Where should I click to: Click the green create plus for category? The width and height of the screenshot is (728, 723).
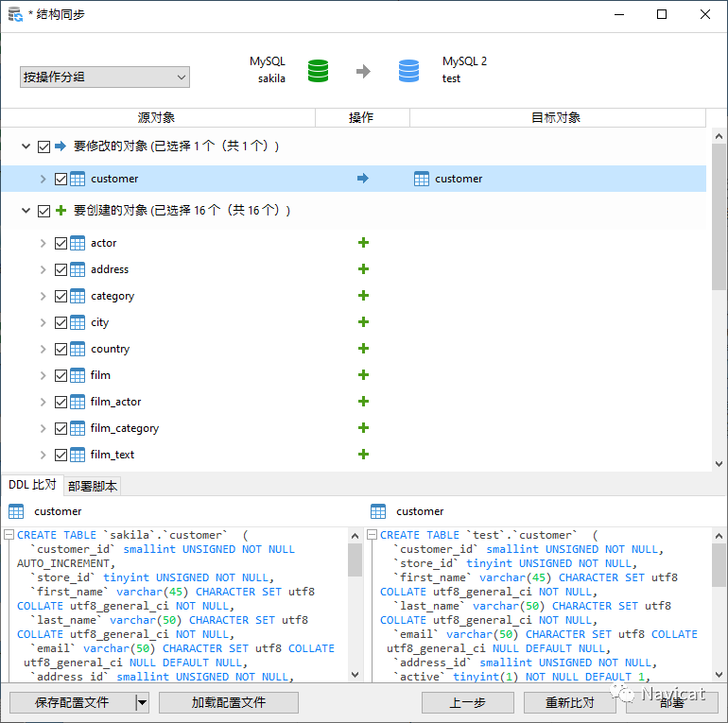click(364, 295)
